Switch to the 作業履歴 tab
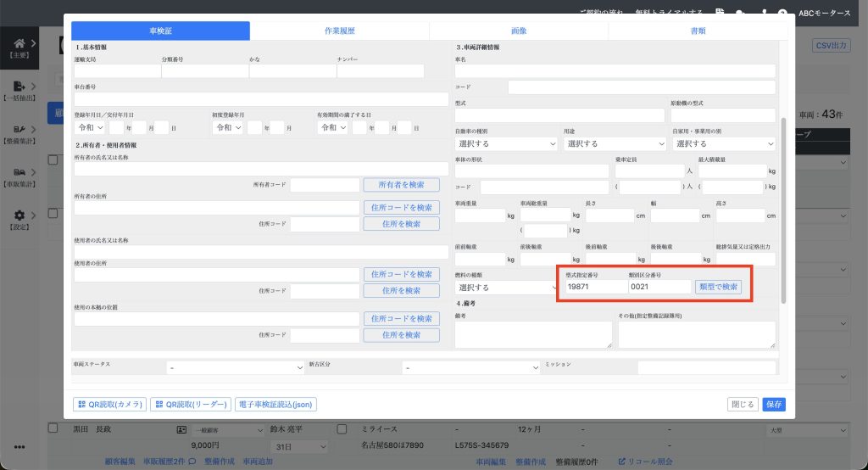The height and width of the screenshot is (470, 868). coord(339,31)
